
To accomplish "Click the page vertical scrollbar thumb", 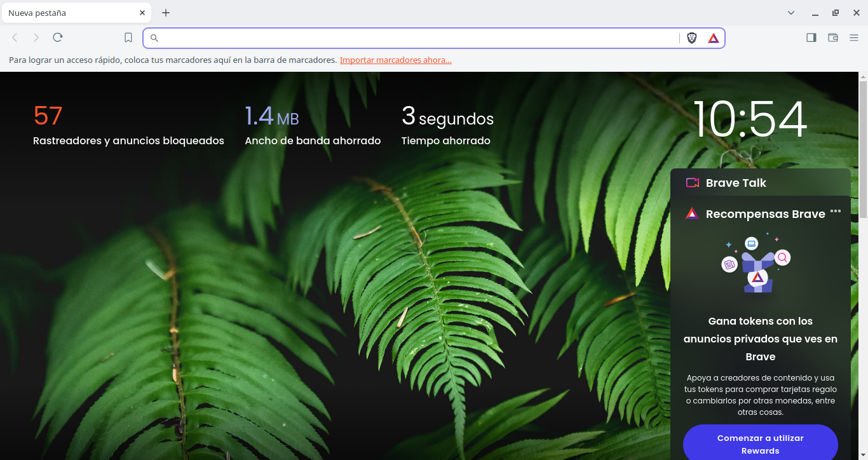I will (x=863, y=149).
